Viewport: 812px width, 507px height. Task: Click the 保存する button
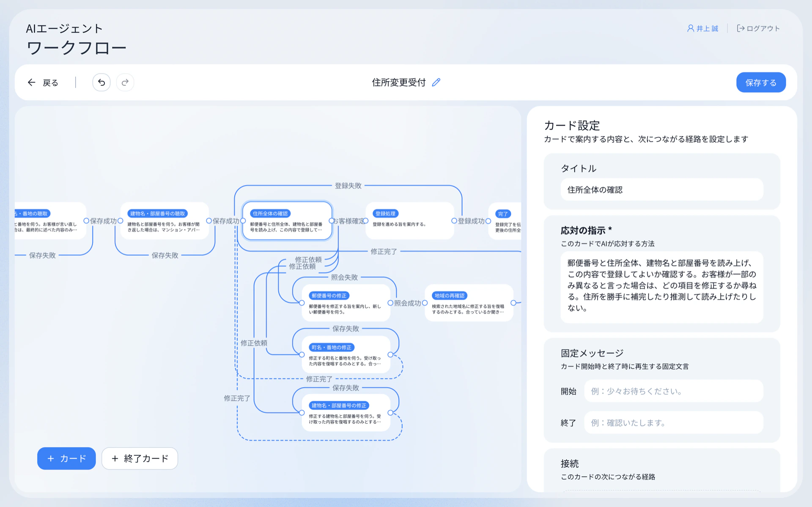(761, 82)
